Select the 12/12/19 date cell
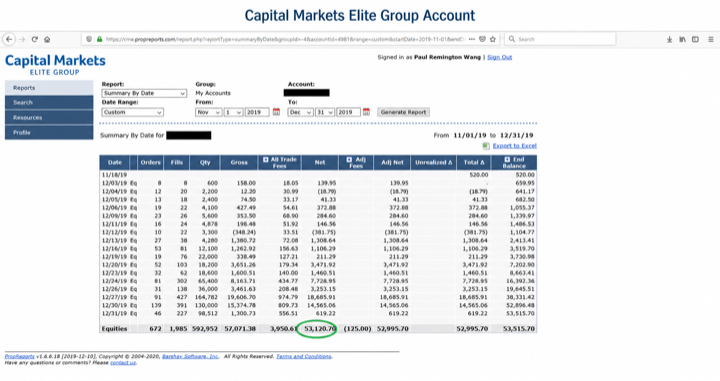The height and width of the screenshot is (381, 720). (x=114, y=232)
